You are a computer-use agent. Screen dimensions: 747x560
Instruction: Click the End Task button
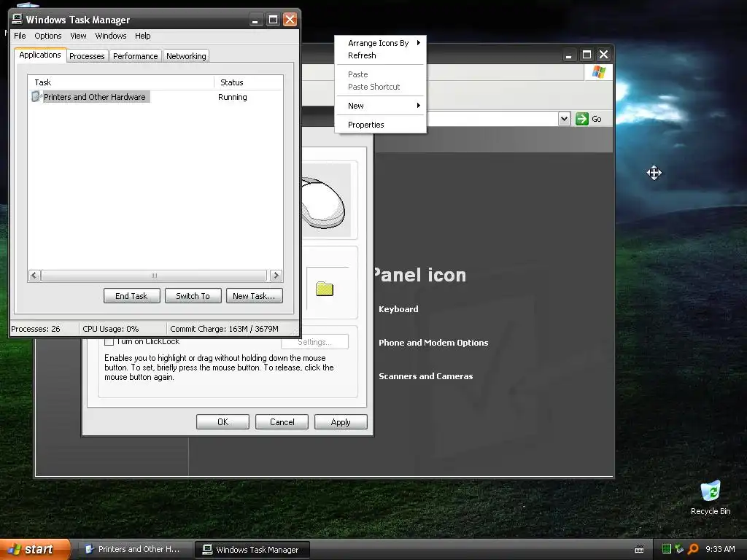point(131,296)
